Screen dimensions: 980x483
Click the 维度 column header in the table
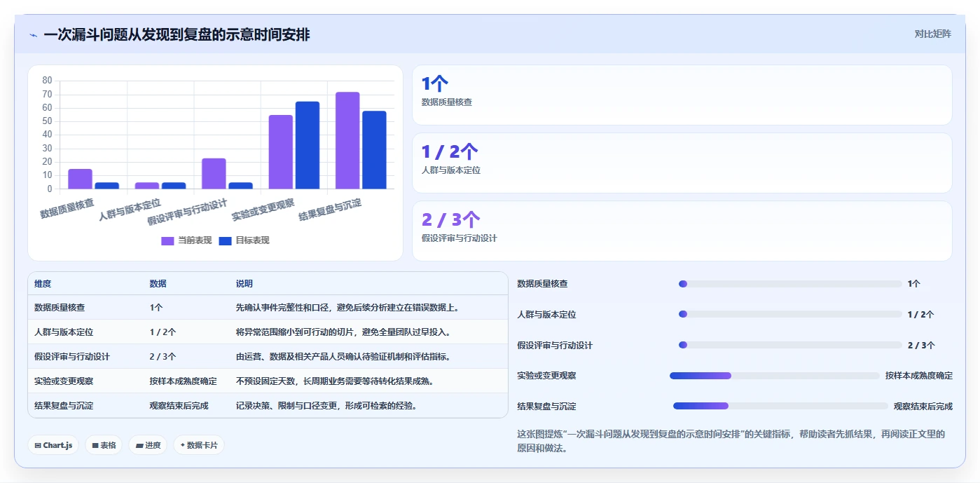pos(43,284)
